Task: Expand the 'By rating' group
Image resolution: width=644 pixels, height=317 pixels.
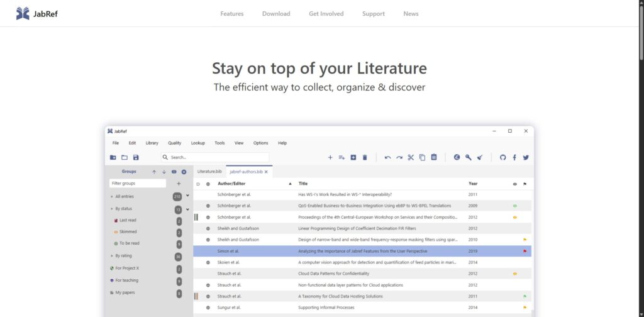Action: (112, 256)
